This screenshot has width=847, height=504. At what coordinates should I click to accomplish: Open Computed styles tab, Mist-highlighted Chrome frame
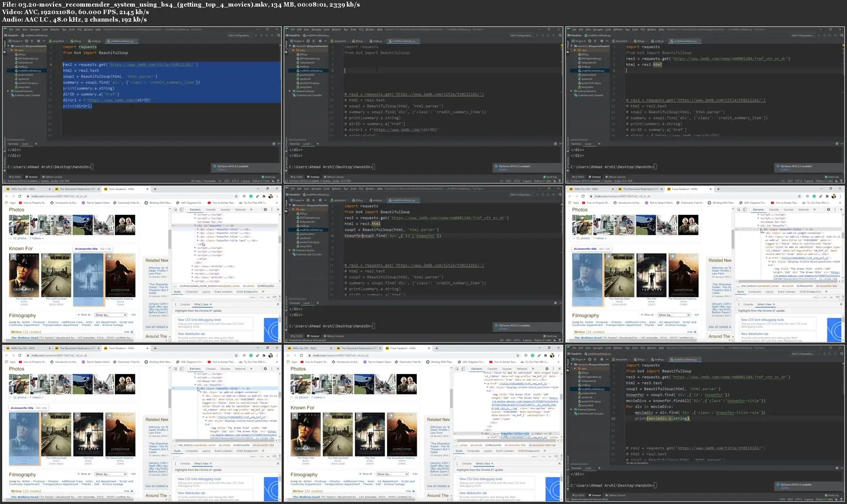coord(192,291)
